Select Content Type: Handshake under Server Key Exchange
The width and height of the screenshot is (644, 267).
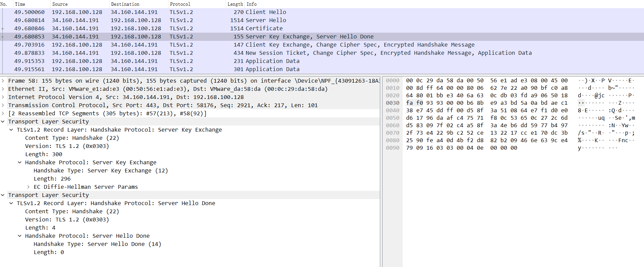click(x=72, y=138)
